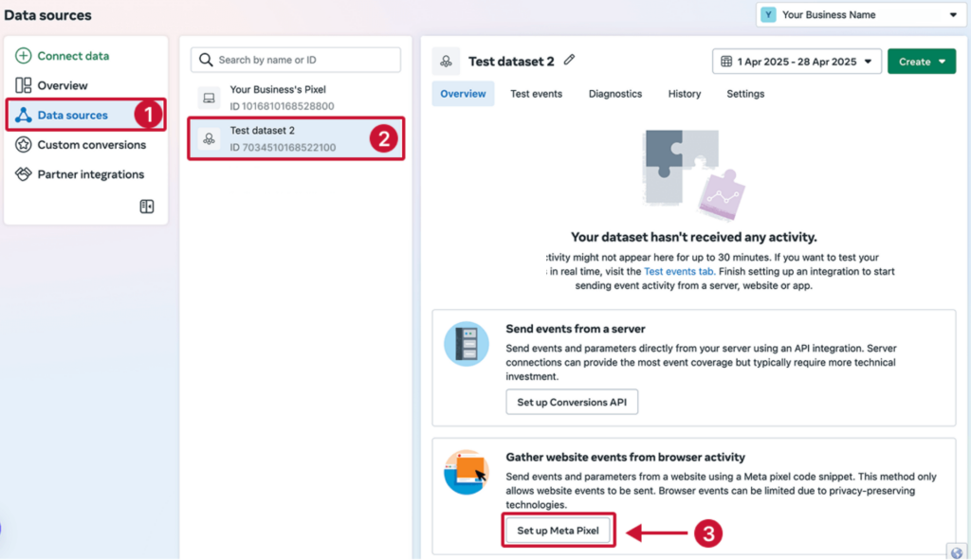Open the Diagnostics tab
Image resolution: width=971 pixels, height=560 pixels.
614,94
